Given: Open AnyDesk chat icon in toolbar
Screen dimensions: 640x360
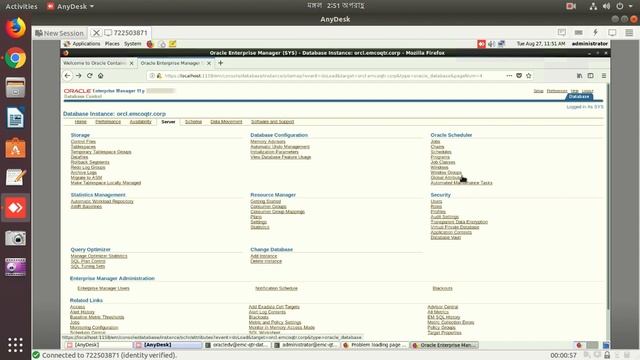Looking at the screenshot, I should (562, 32).
